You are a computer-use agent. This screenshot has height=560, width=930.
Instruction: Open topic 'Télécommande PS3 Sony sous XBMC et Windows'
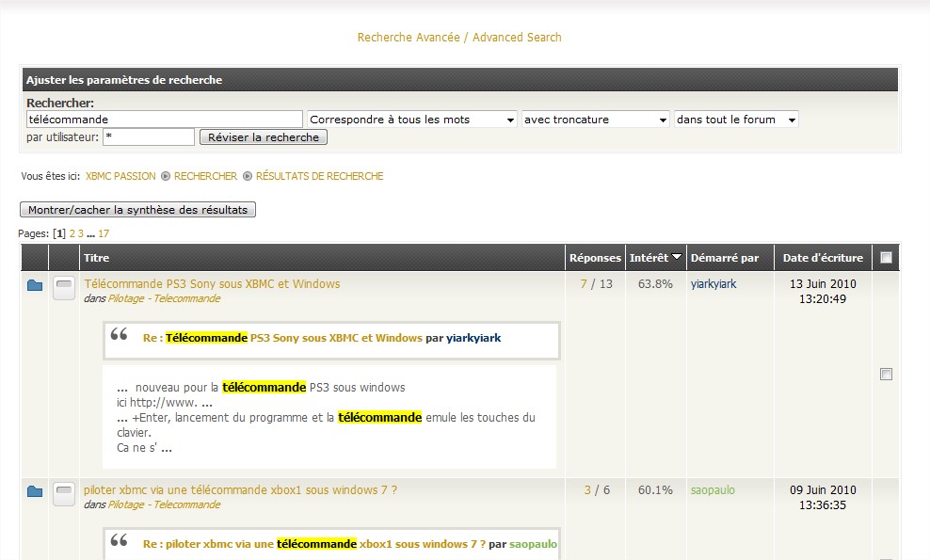click(213, 283)
